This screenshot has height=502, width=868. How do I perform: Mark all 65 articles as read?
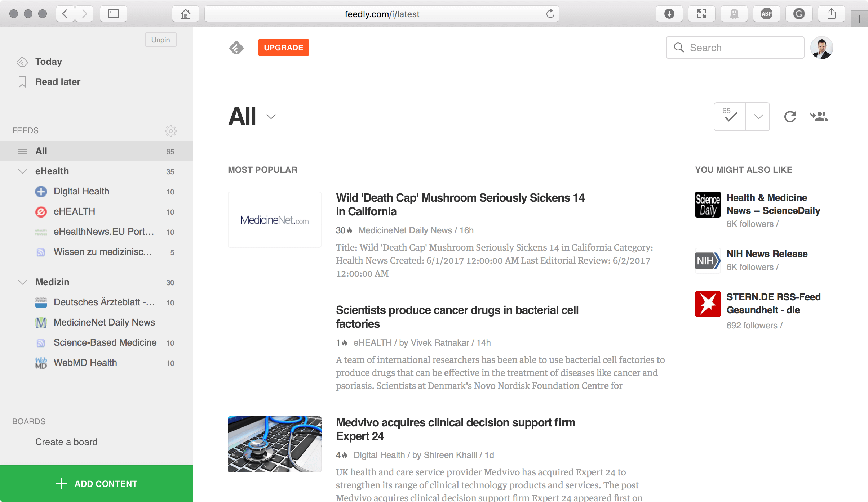(730, 116)
